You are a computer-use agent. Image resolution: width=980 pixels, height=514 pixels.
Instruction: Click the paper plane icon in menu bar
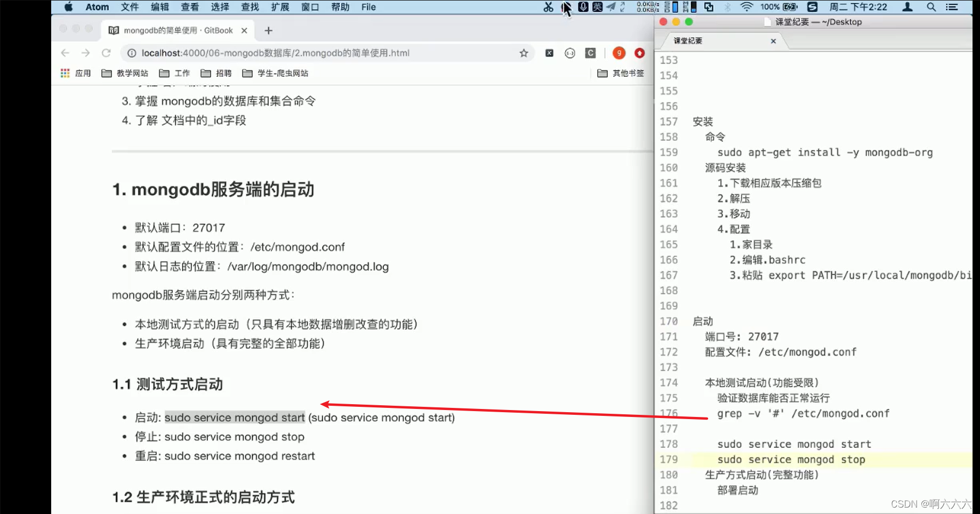click(x=611, y=7)
